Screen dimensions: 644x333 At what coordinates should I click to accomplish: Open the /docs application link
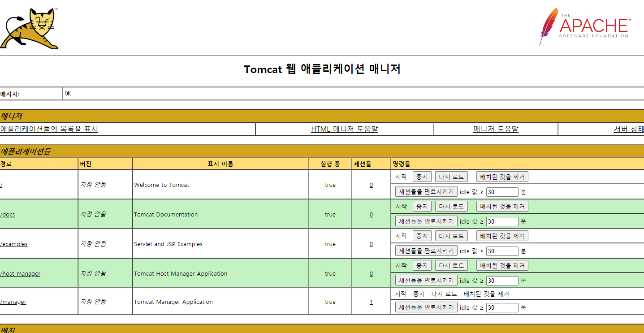click(8, 214)
